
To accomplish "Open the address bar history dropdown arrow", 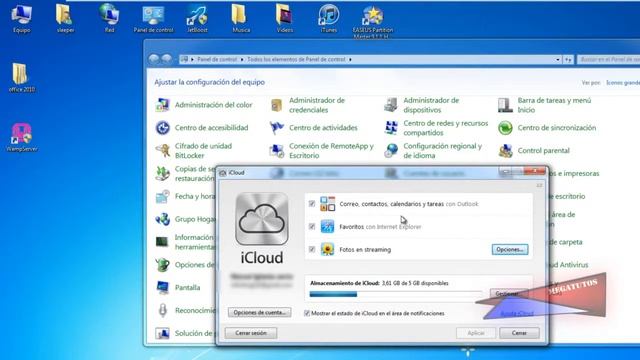I will coord(558,60).
